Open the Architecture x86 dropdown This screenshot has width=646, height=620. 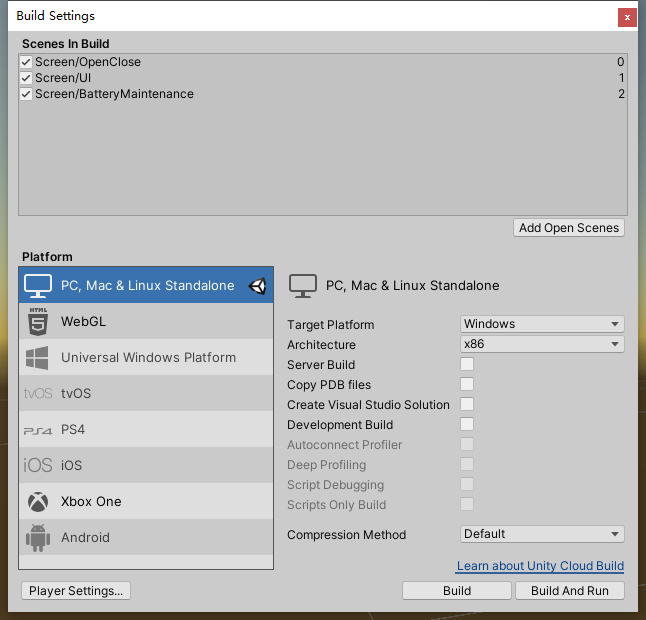click(542, 344)
